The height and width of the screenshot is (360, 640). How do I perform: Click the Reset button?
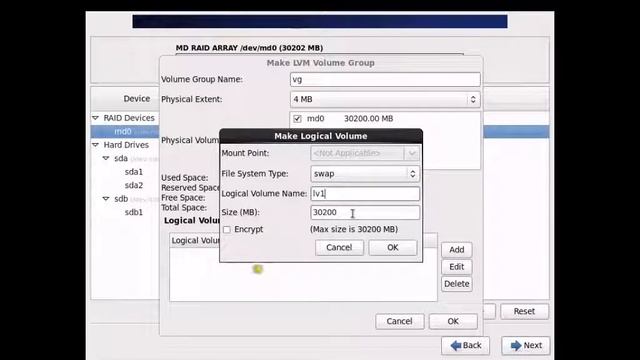[x=524, y=311]
